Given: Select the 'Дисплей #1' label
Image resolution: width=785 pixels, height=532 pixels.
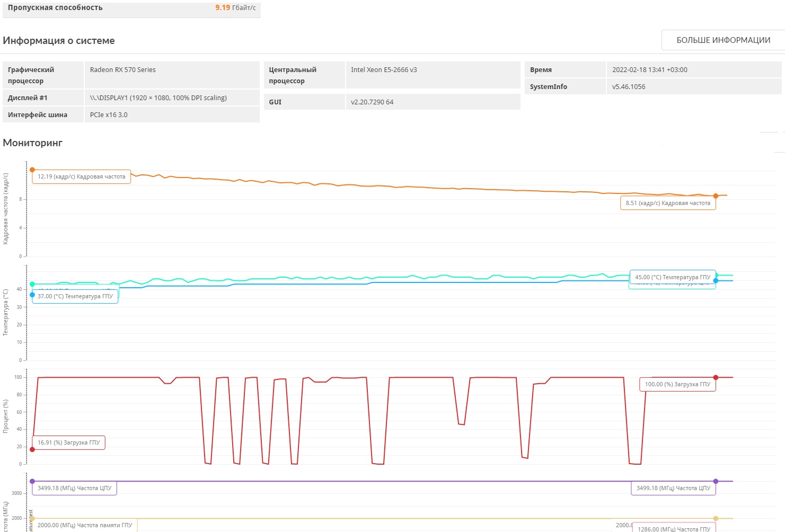Looking at the screenshot, I should pos(28,98).
